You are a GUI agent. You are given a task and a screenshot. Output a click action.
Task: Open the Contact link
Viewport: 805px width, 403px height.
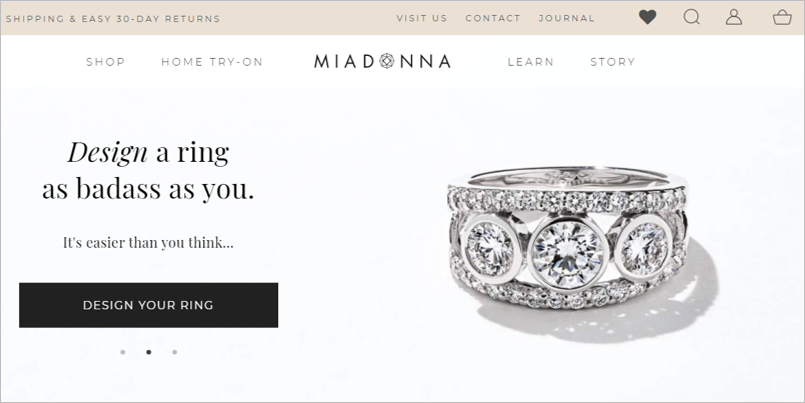tap(493, 18)
